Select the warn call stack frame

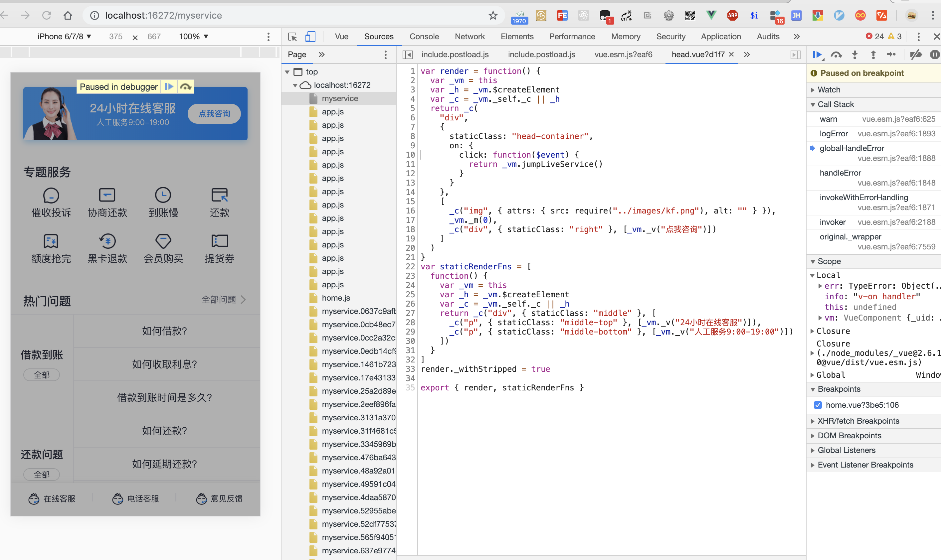[x=873, y=119]
